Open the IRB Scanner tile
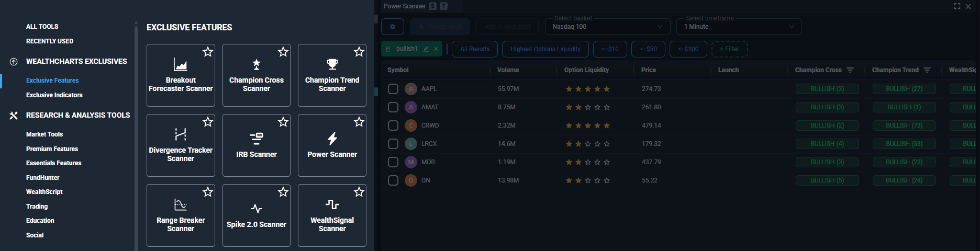Screen dimensions: 980x251 (257, 145)
